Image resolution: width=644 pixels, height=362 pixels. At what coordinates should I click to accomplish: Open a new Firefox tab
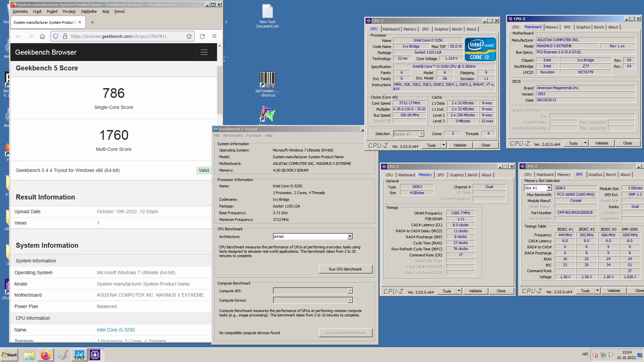[93, 22]
